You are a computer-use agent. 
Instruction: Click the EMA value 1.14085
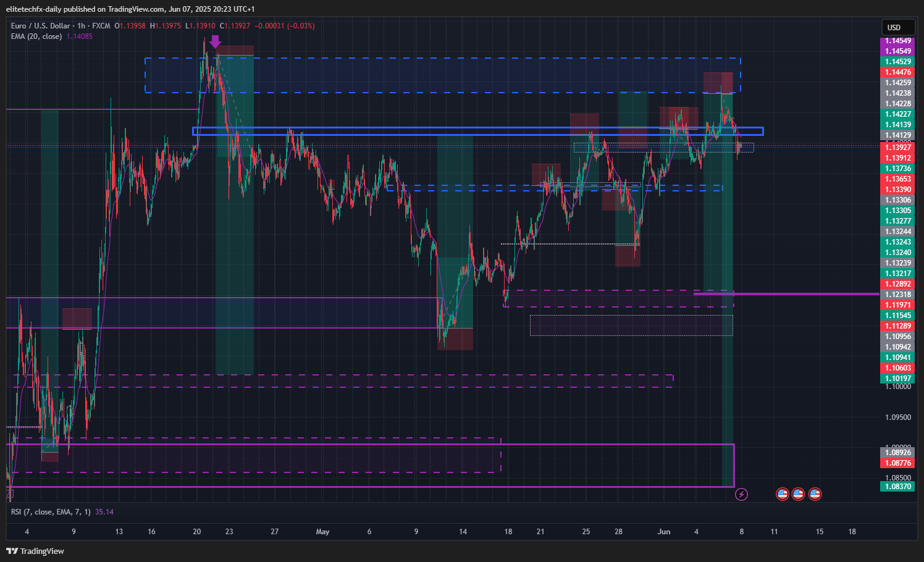[79, 36]
